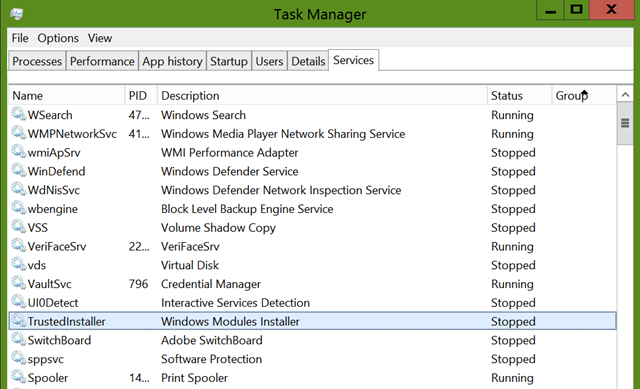Select the wbengine service name
Viewport: 640px width, 389px height.
(x=53, y=209)
